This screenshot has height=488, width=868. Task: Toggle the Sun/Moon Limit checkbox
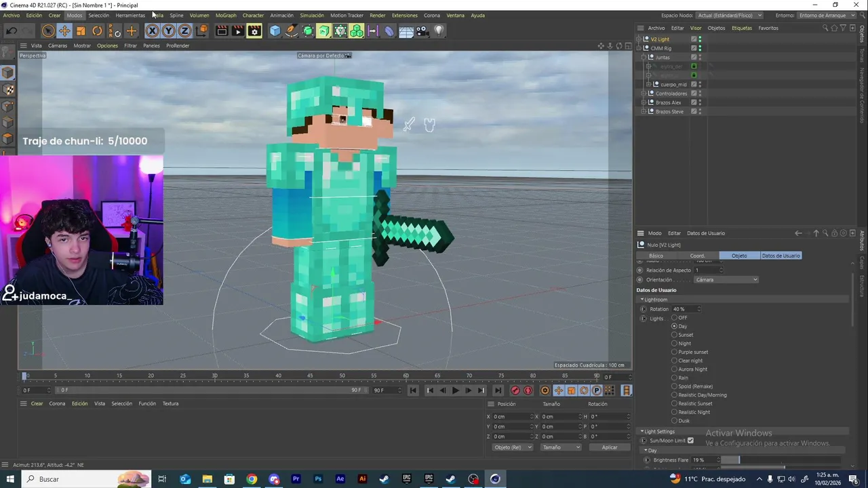point(690,441)
